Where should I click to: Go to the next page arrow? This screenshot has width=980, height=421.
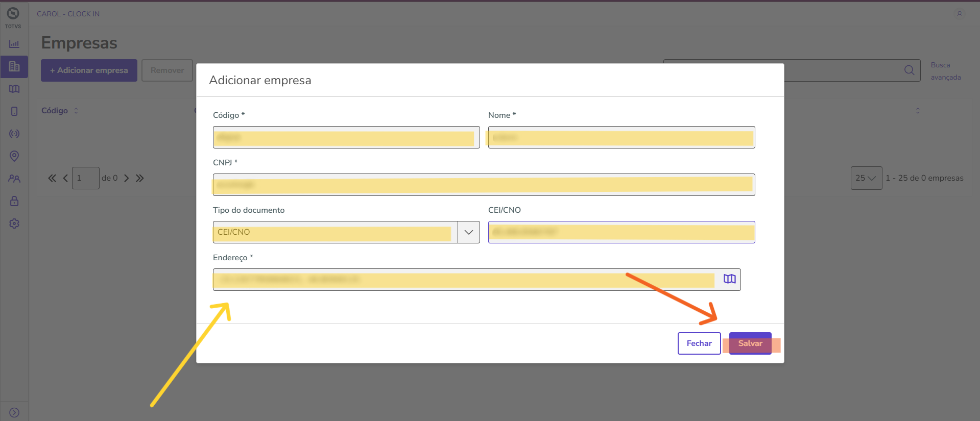point(126,178)
